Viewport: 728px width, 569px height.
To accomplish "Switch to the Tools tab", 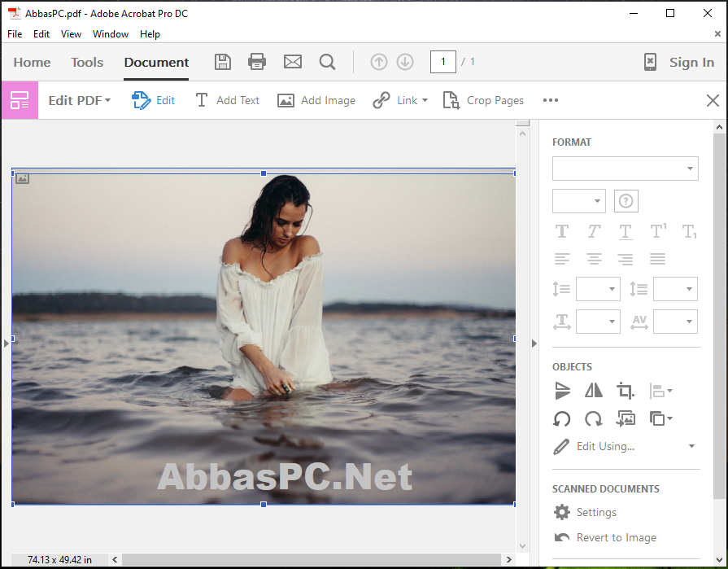I will coord(87,62).
